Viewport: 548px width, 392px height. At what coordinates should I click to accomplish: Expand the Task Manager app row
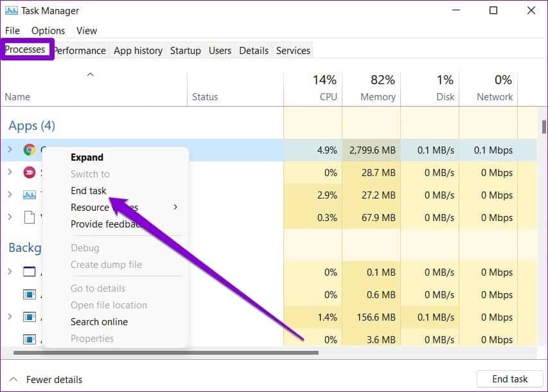tap(10, 194)
